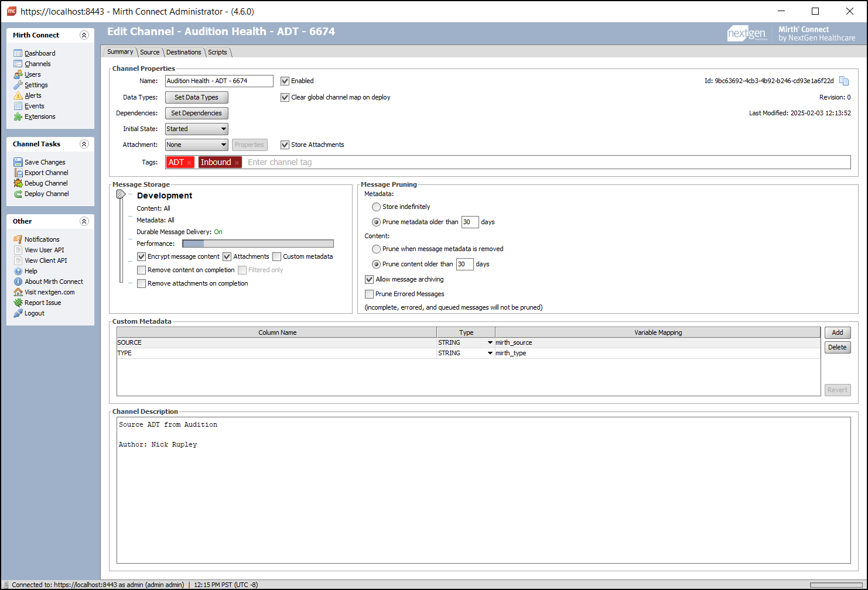
Task: Open the Scripts tab
Action: (218, 52)
